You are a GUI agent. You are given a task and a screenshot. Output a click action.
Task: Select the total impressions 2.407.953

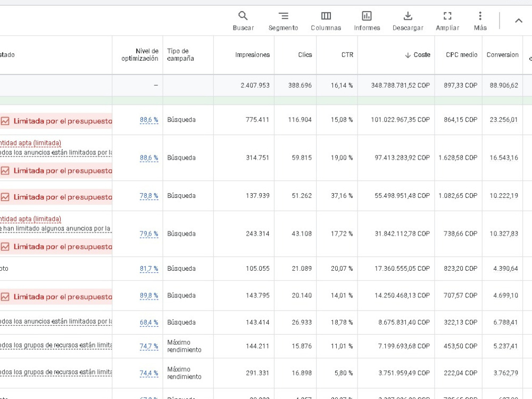(x=255, y=86)
